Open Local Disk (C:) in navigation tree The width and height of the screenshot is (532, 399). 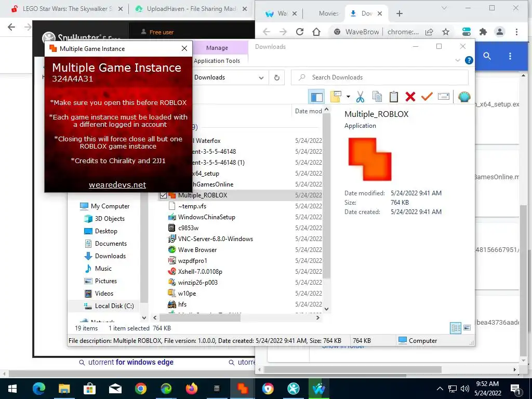[114, 305]
